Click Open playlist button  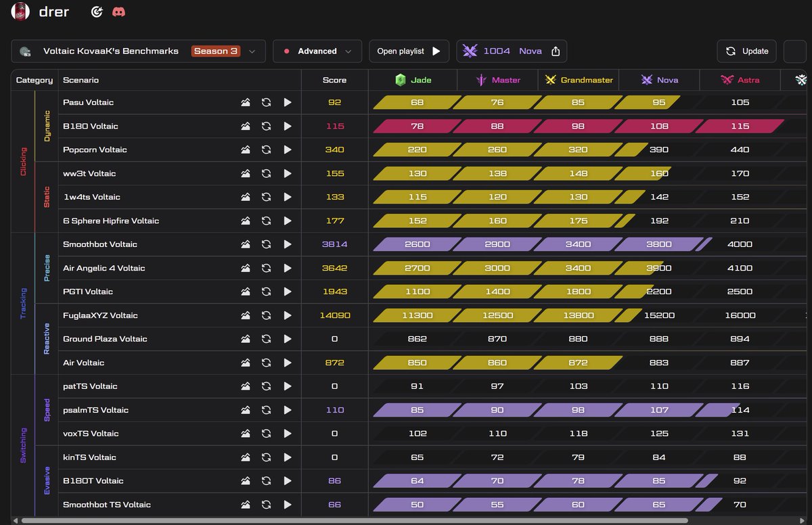click(409, 51)
